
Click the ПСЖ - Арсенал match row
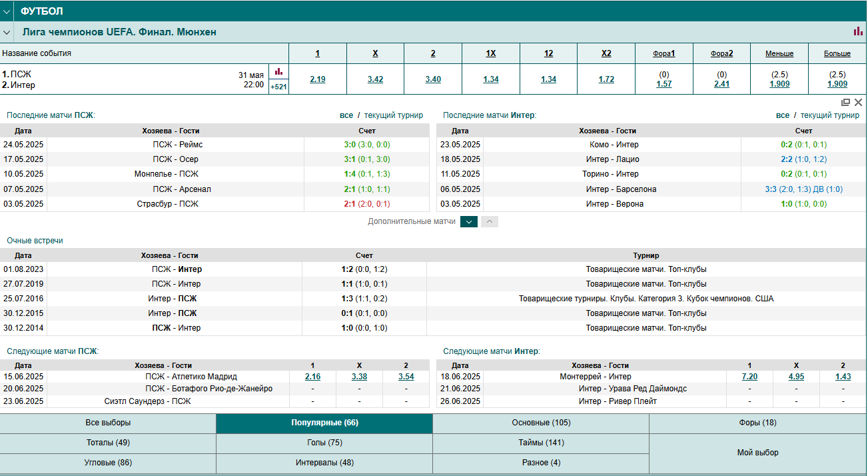215,189
